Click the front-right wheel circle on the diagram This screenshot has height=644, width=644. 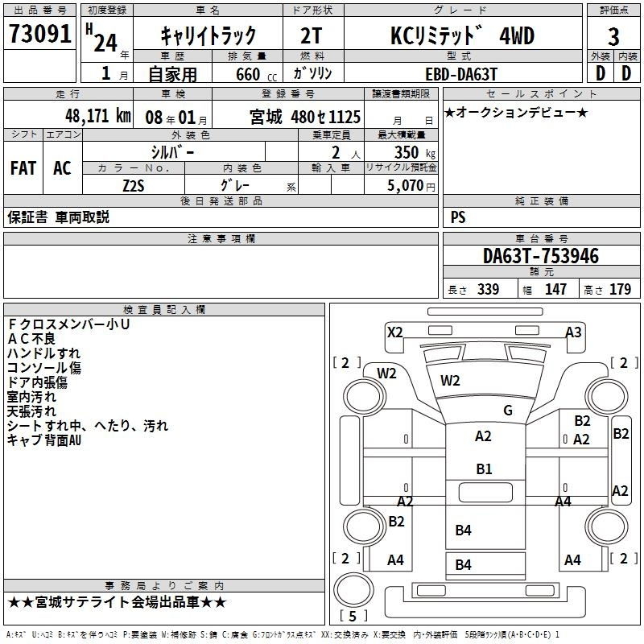[x=606, y=395]
